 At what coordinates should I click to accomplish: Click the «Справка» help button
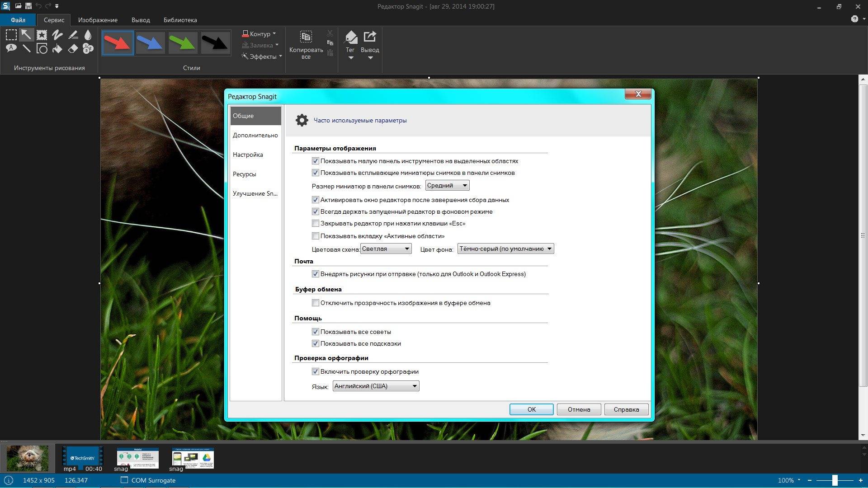(626, 409)
